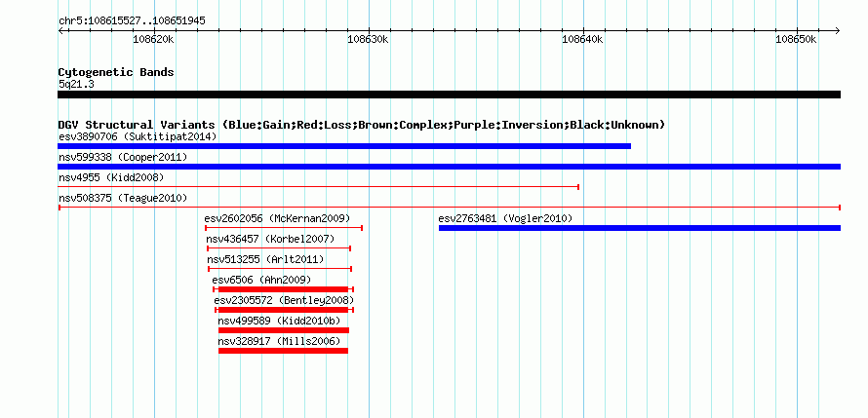Select the thick red esv2305572 loss bar
Image resolution: width=868 pixels, height=418 pixels.
tap(285, 310)
